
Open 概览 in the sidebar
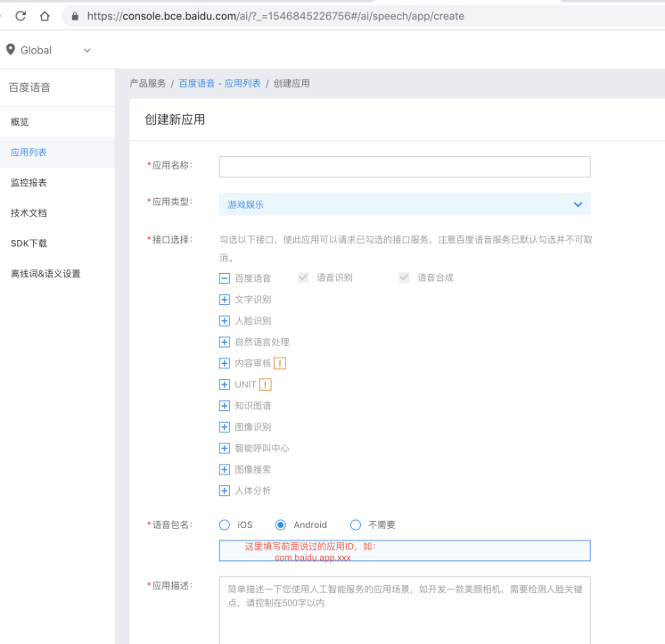pyautogui.click(x=57, y=122)
